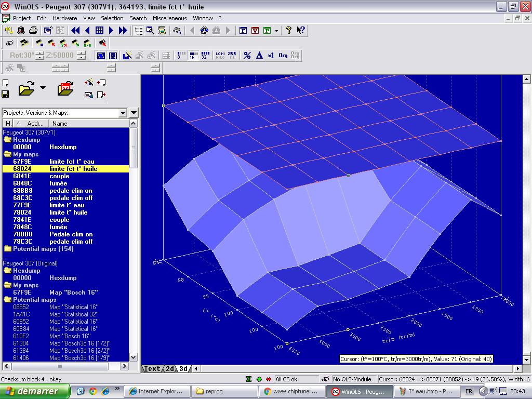Toggle percent display mode
Viewport: 532px width, 399px height.
[x=247, y=56]
